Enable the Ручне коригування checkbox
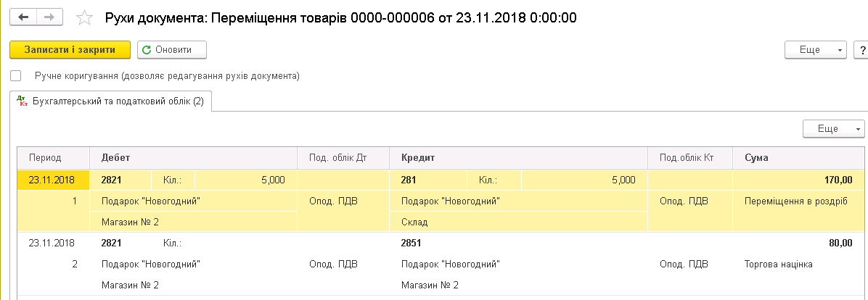This screenshot has height=300, width=868. 15,75
